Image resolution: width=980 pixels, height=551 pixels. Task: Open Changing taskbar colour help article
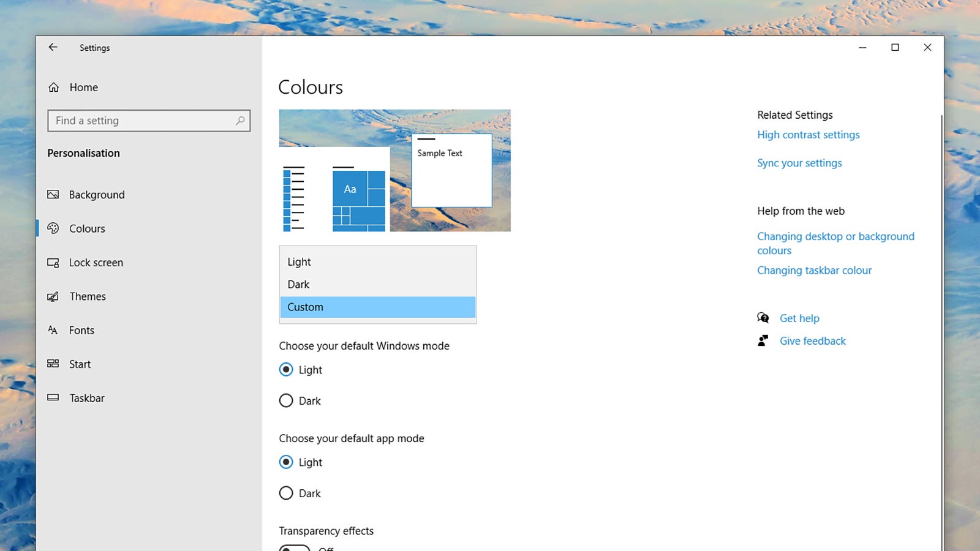pyautogui.click(x=814, y=270)
